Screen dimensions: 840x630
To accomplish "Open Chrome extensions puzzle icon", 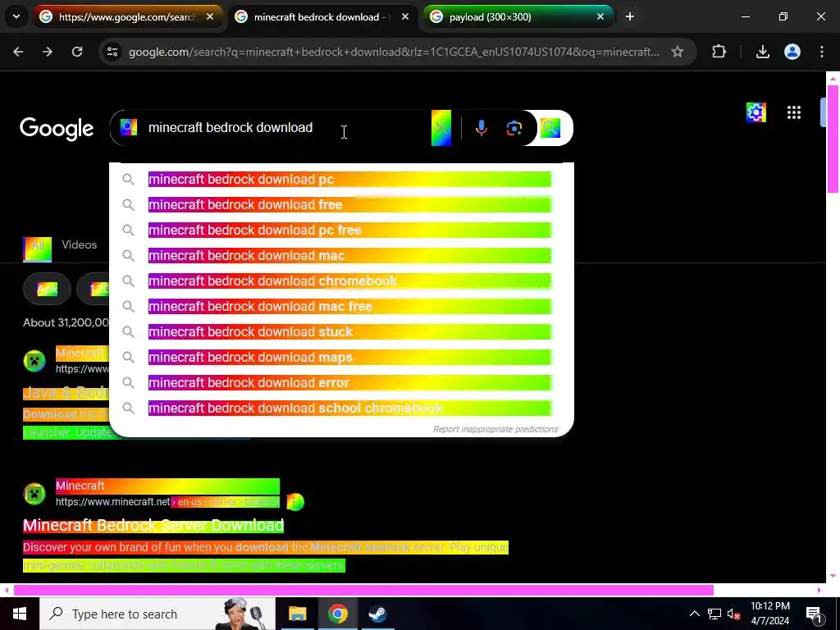I will click(719, 52).
